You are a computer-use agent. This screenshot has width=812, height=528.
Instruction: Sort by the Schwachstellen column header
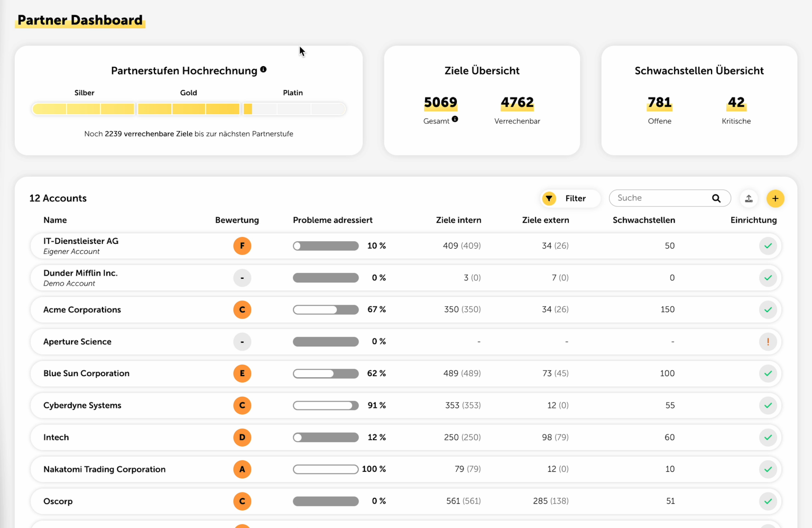click(644, 220)
